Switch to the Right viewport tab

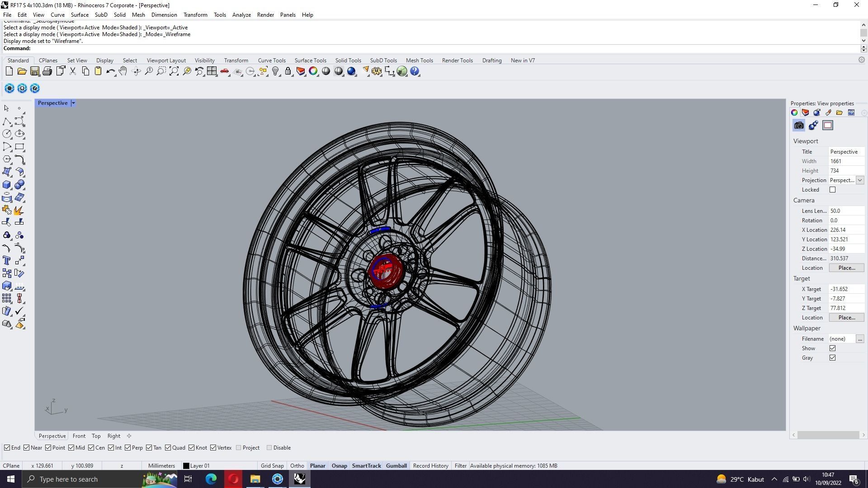(x=113, y=436)
